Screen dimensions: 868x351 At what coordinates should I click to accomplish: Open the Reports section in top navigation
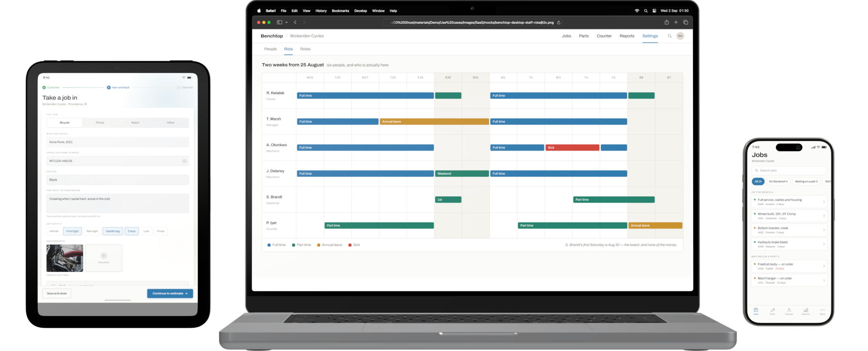pyautogui.click(x=627, y=36)
